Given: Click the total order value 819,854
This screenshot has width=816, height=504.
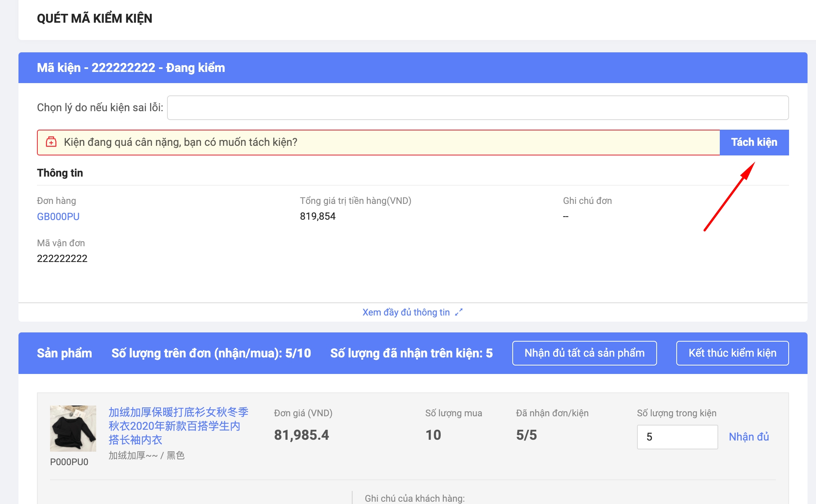Looking at the screenshot, I should [x=318, y=216].
